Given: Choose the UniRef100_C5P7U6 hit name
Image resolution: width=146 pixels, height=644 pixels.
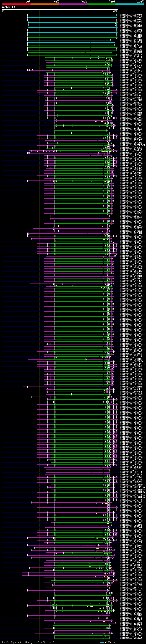Looking at the screenshot, I should 131,143.
